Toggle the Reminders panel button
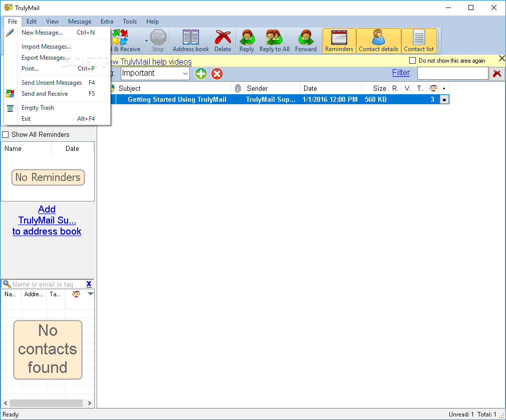Viewport: 506px width, 420px height. 339,41
